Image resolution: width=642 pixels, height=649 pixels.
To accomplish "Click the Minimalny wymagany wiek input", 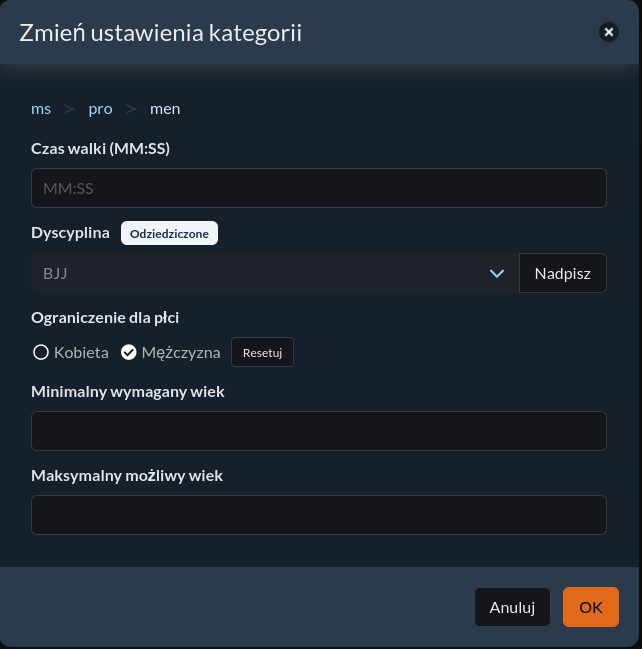I will [x=319, y=431].
